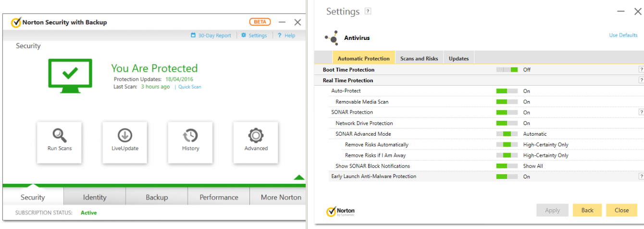The width and height of the screenshot is (644, 229).
Task: Click the Norton checkmark logo in title bar
Action: pyautogui.click(x=16, y=22)
